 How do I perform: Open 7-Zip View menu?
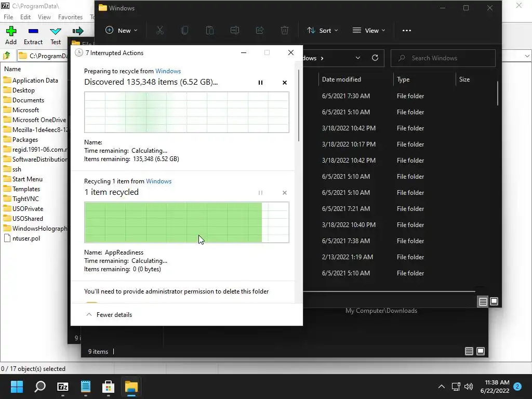[45, 17]
